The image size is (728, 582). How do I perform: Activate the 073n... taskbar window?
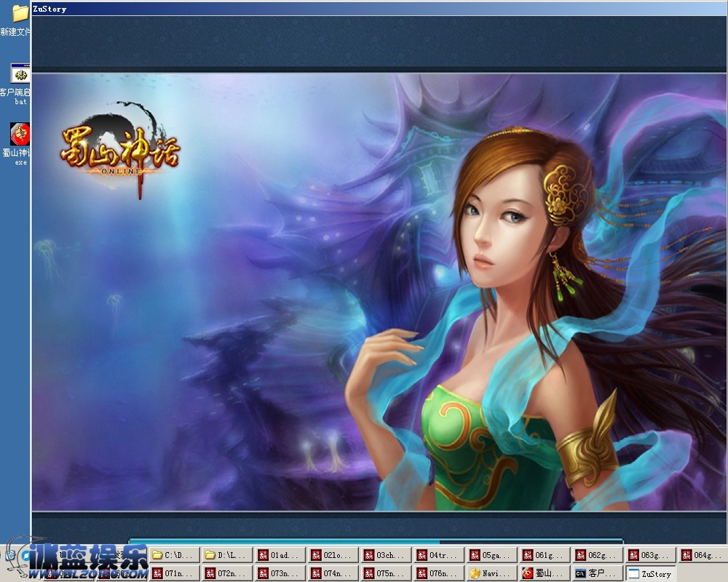(x=280, y=573)
